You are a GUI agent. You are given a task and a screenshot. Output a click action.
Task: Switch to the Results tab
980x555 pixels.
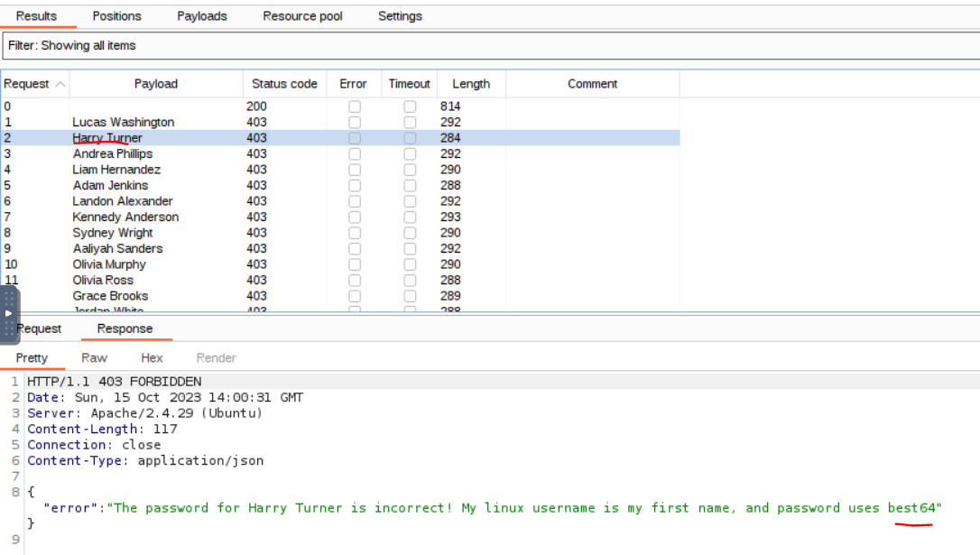pos(36,16)
